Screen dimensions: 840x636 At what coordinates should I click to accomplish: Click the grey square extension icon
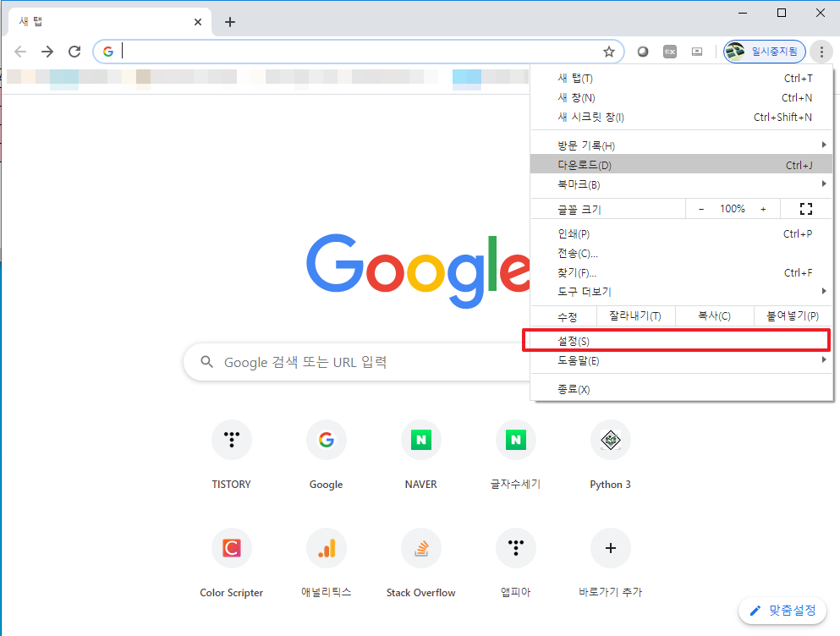click(x=670, y=52)
